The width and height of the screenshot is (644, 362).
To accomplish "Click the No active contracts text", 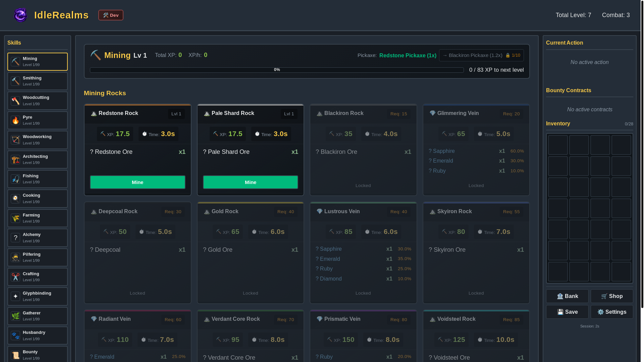I will click(x=590, y=110).
